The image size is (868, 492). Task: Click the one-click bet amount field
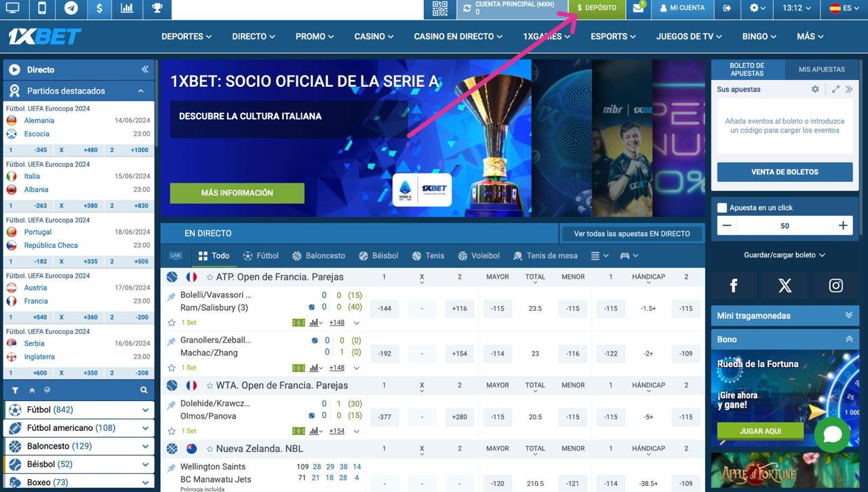click(x=785, y=225)
